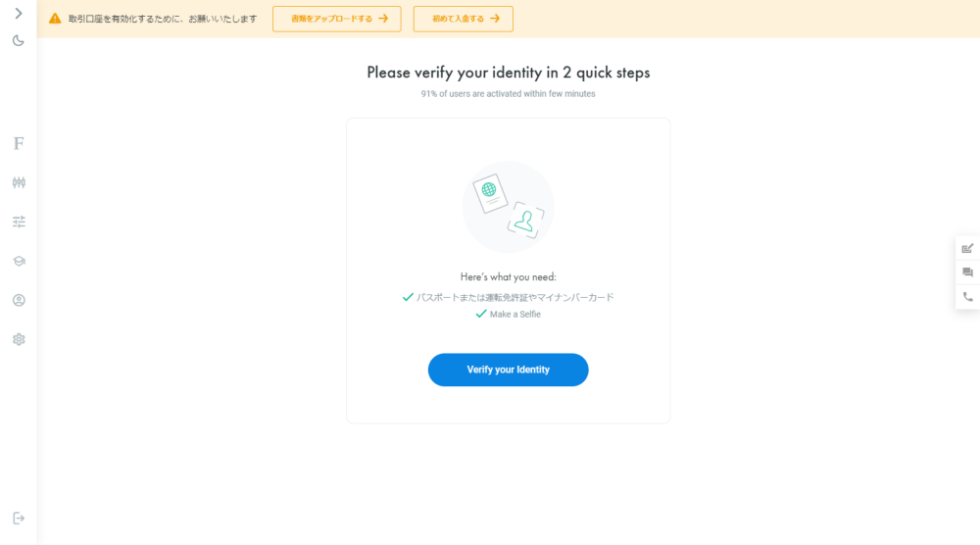
Task: Open the live chat bubble icon
Action: (967, 272)
